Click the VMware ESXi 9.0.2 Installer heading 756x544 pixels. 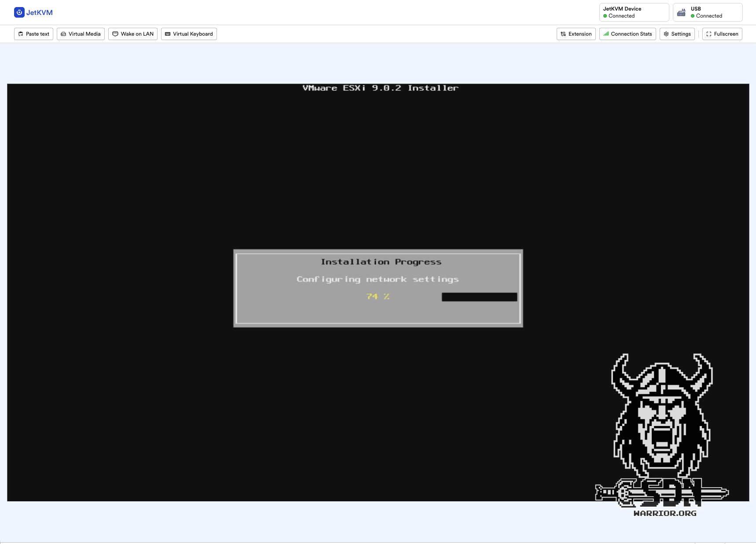[x=380, y=88]
